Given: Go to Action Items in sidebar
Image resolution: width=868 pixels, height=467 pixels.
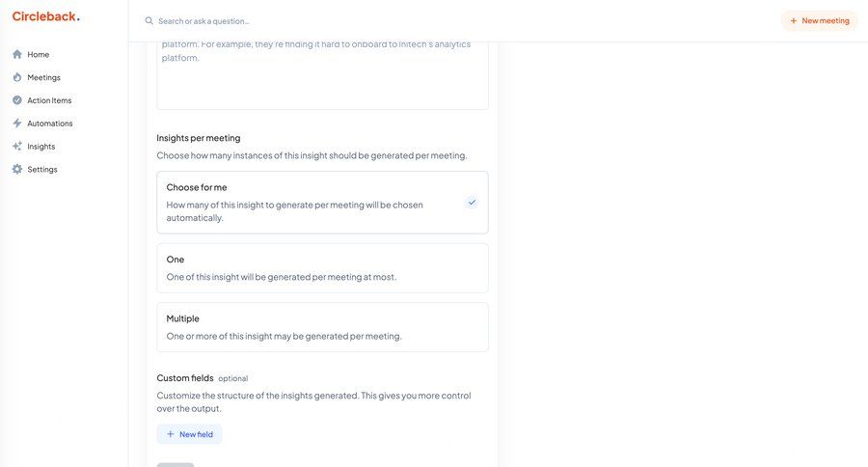Looking at the screenshot, I should pyautogui.click(x=49, y=100).
